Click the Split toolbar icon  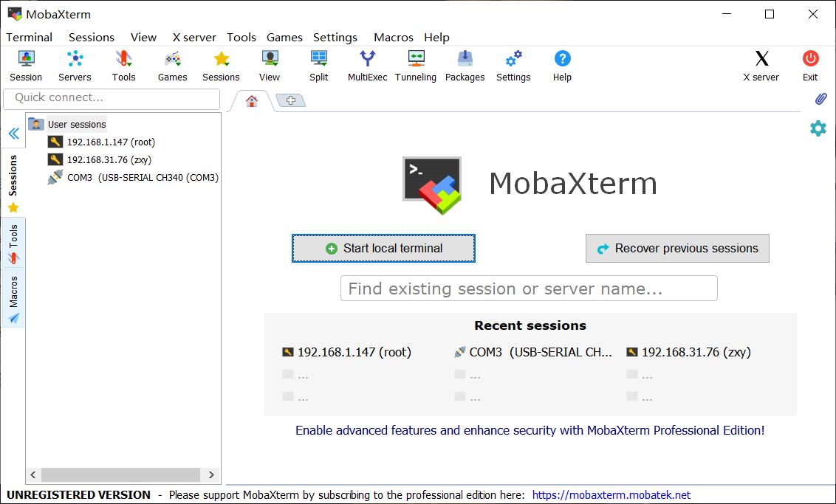click(318, 65)
